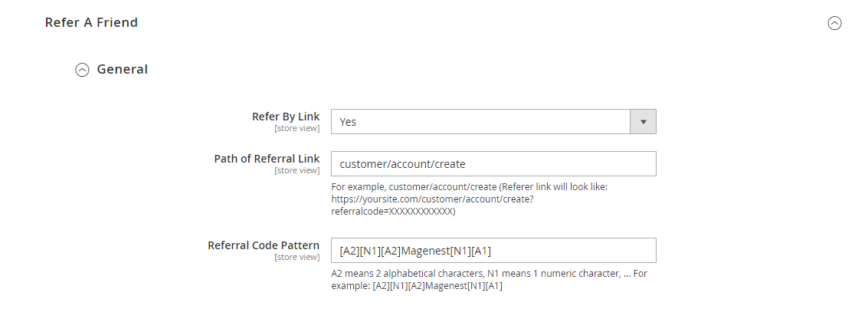The width and height of the screenshot is (868, 309).
Task: Click the Refer A Friend section title
Action: [x=91, y=23]
